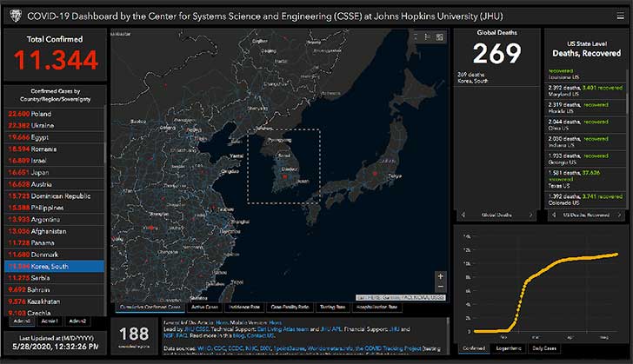The image size is (633, 364).
Task: Click the Florida US deaths row
Action: coord(585,108)
